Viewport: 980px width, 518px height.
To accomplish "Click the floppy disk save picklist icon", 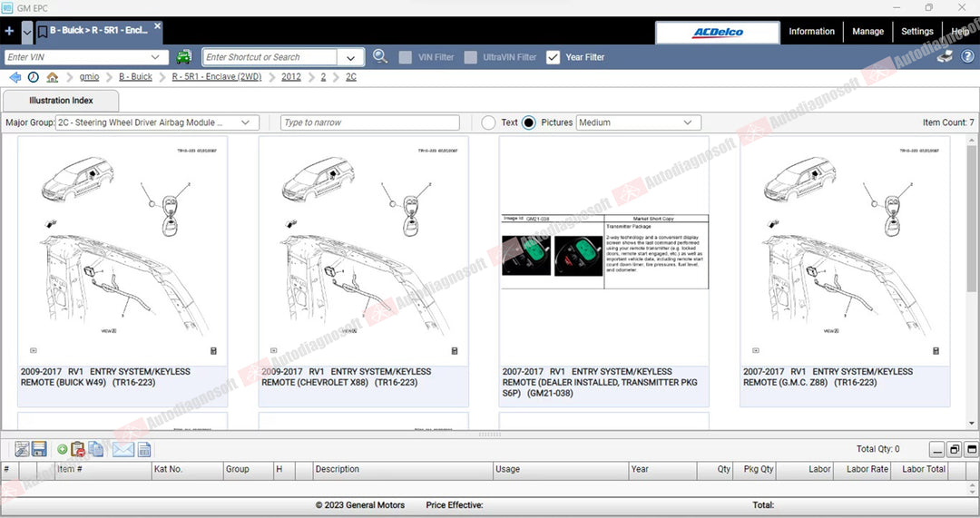I will [39, 449].
